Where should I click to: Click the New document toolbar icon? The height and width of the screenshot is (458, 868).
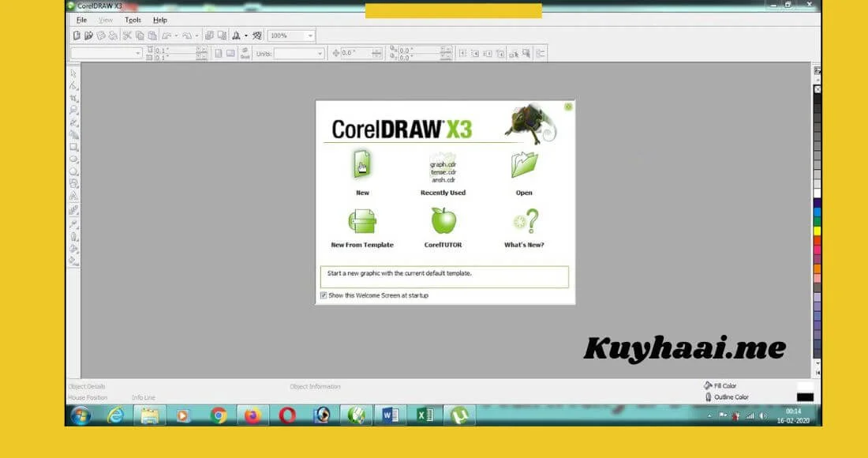click(77, 36)
